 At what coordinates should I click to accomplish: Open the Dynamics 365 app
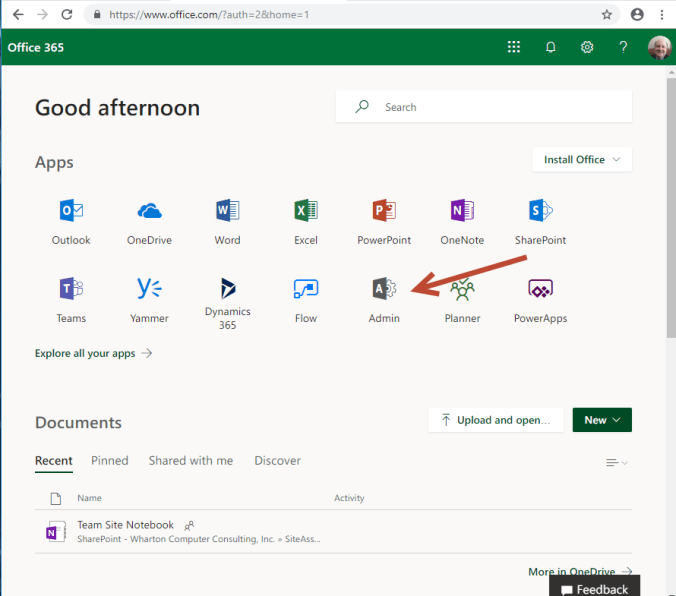(228, 304)
